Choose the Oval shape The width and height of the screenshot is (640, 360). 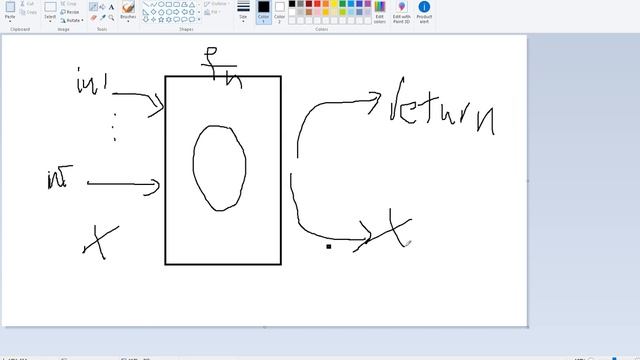click(161, 4)
